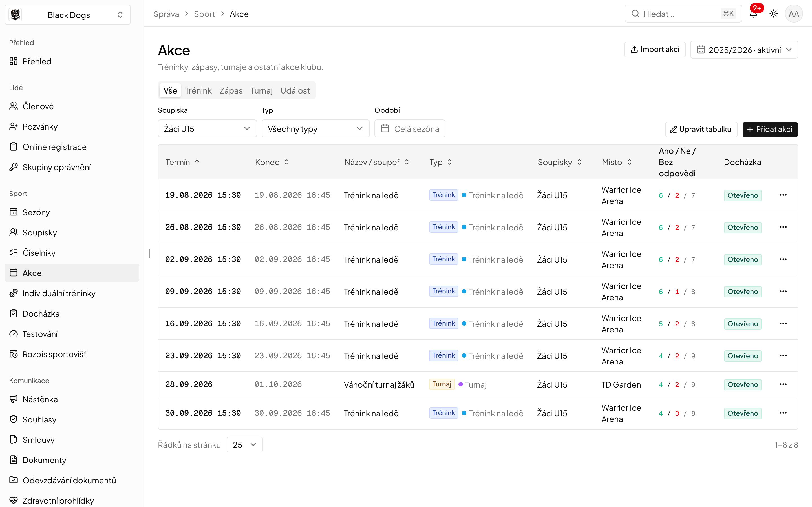Toggle light/dark theme sun icon

773,14
